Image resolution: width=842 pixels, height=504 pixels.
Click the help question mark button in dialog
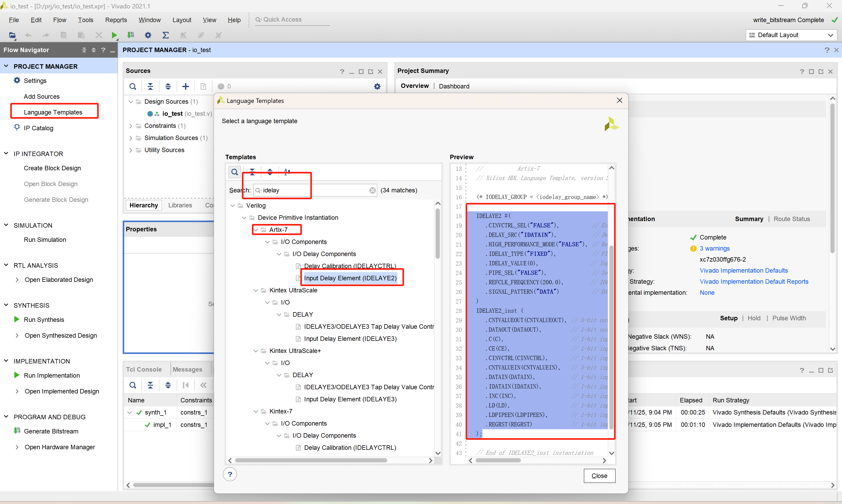tap(230, 474)
